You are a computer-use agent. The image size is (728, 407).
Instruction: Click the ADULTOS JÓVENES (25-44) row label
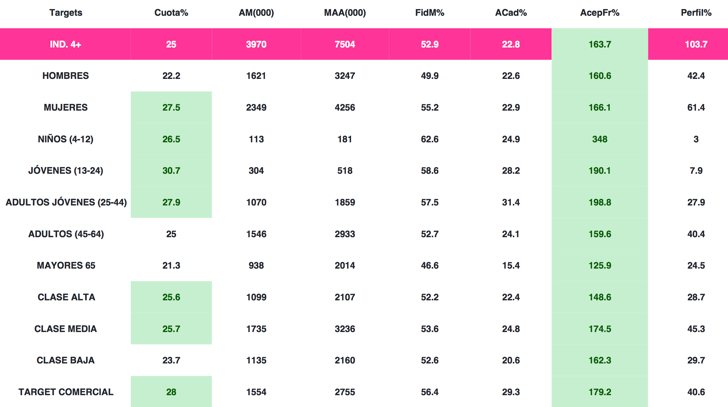coord(64,202)
